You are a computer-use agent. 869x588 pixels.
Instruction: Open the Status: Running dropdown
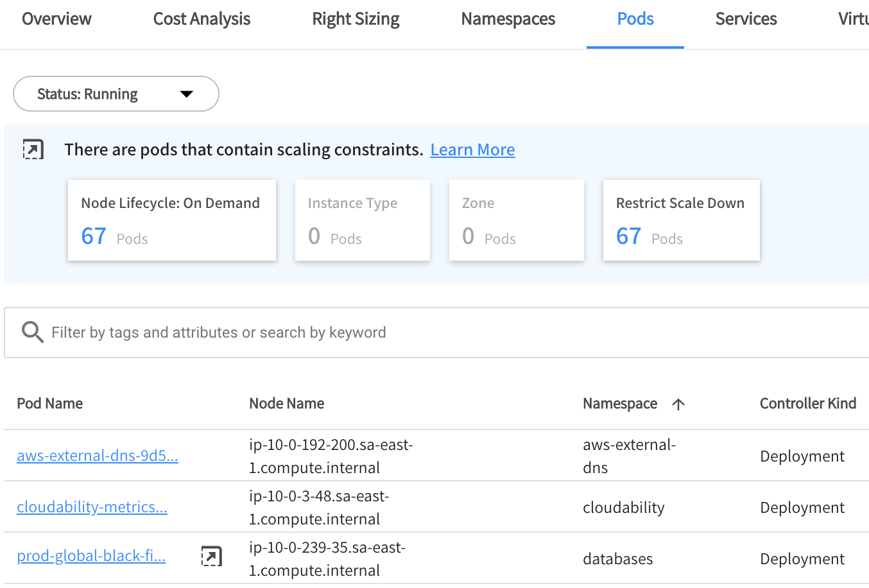coord(116,94)
